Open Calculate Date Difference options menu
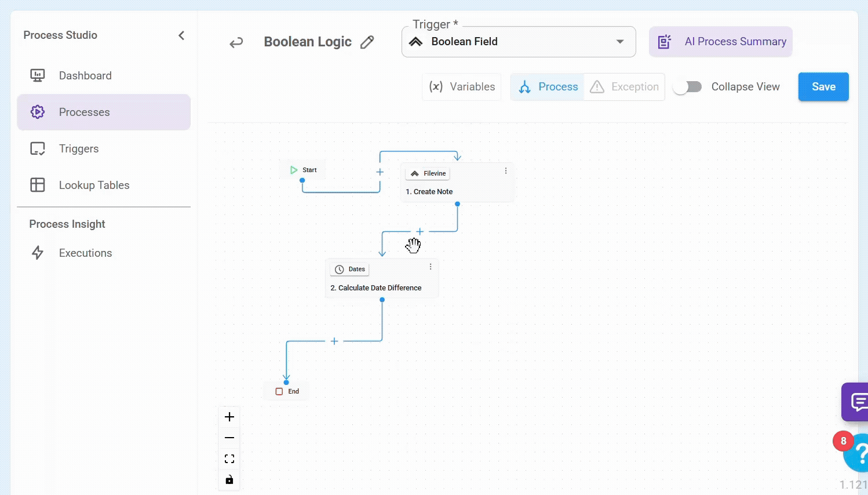 pyautogui.click(x=431, y=267)
